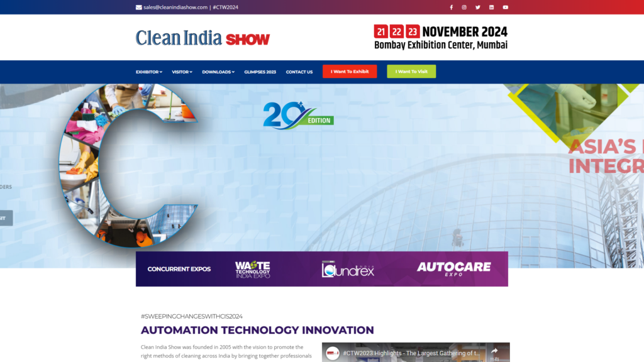Expand the Downloads menu
Screen dimensions: 644x362
click(x=218, y=72)
